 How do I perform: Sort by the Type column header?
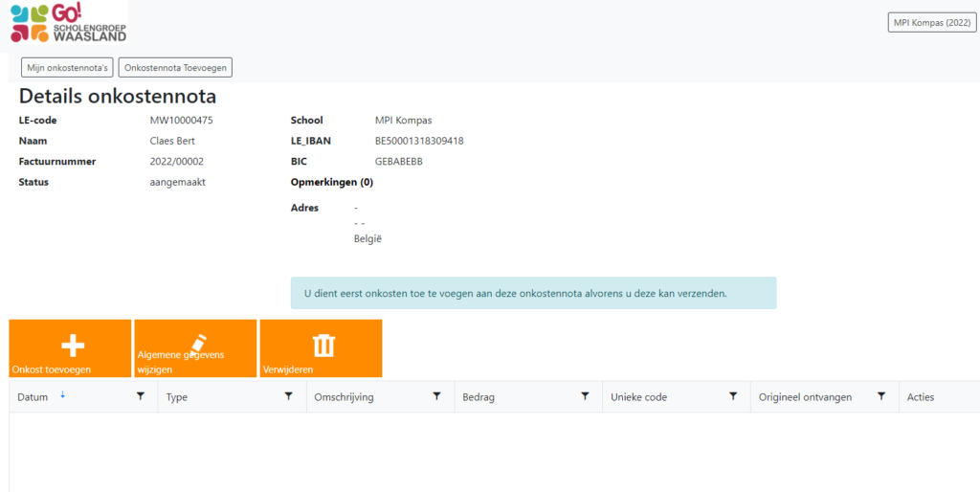click(177, 397)
